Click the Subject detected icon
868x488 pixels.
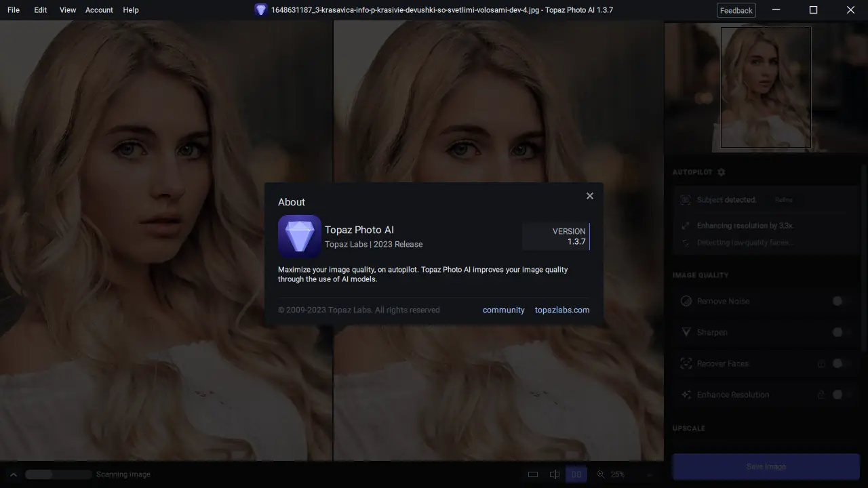685,200
